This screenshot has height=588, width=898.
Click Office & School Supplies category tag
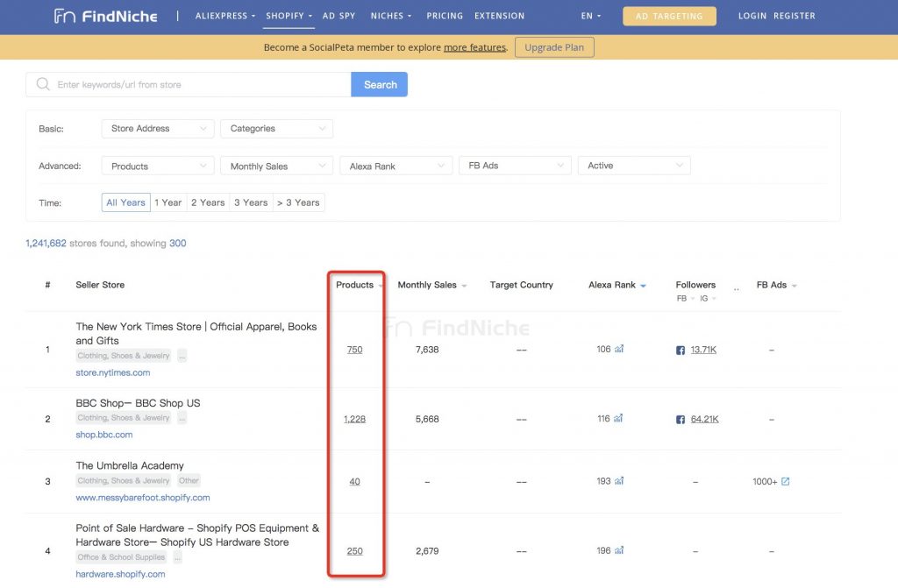pyautogui.click(x=121, y=557)
